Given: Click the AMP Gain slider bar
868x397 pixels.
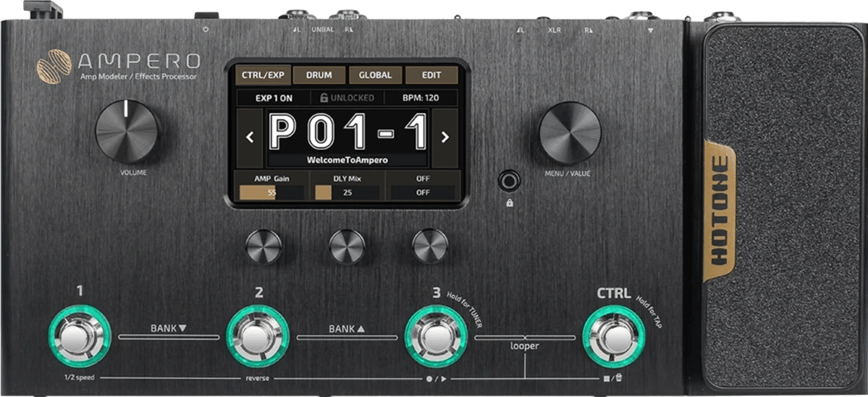Looking at the screenshot, I should coord(272,192).
